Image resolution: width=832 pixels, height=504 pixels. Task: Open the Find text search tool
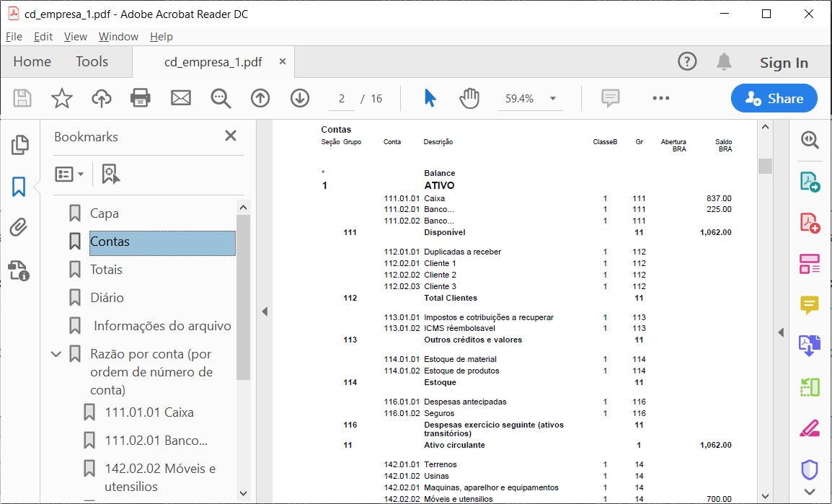(x=220, y=98)
